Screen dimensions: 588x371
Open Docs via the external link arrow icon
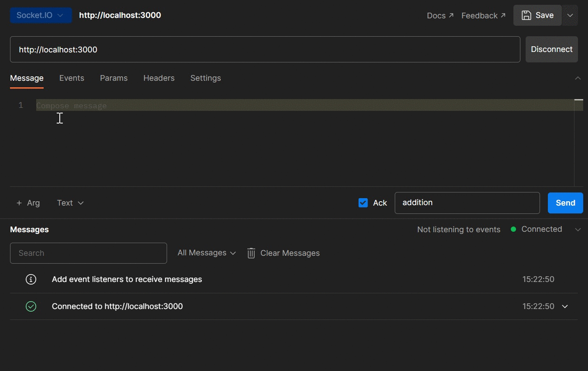click(x=451, y=14)
